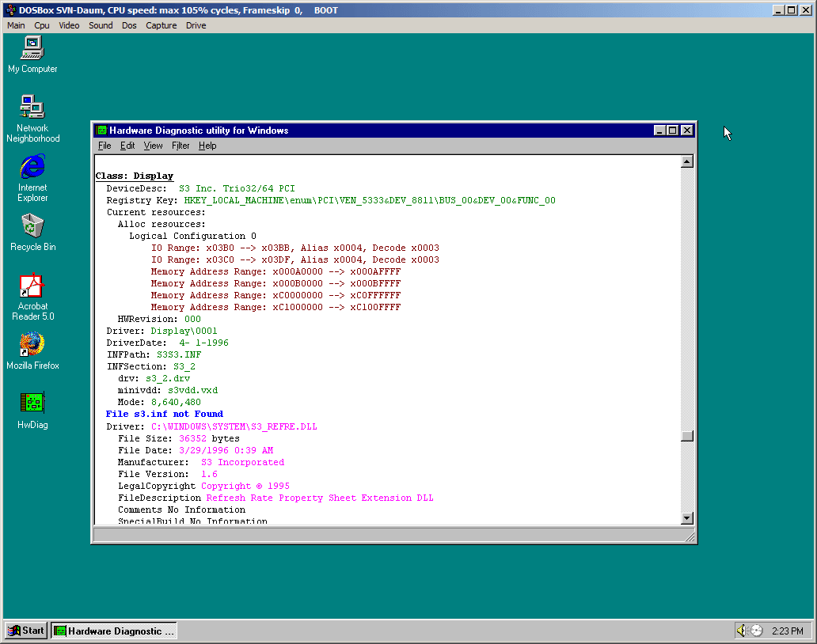817x644 pixels.
Task: Click the scroll down arrow in diagnostic window
Action: [687, 517]
